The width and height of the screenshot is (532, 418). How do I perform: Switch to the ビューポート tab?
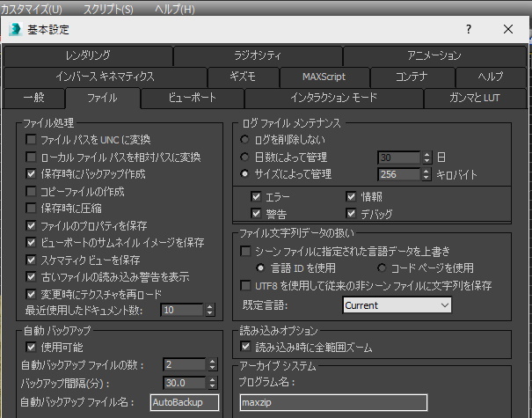[x=193, y=99]
